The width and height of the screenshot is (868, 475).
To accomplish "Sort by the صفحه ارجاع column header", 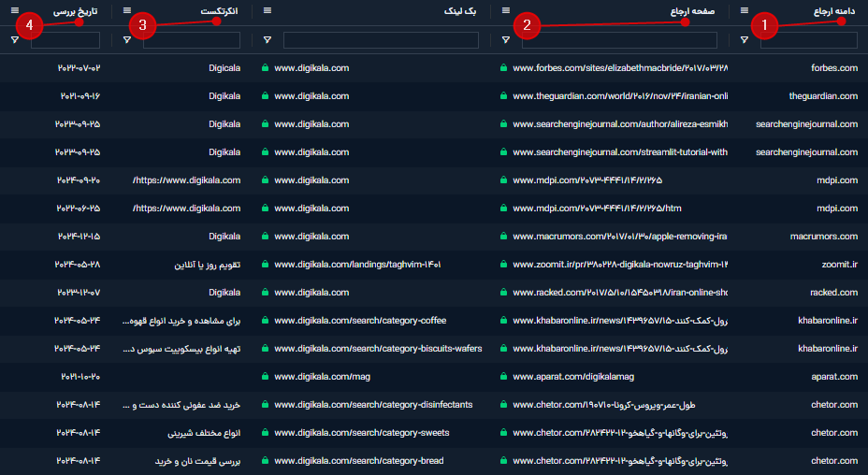I will 692,11.
